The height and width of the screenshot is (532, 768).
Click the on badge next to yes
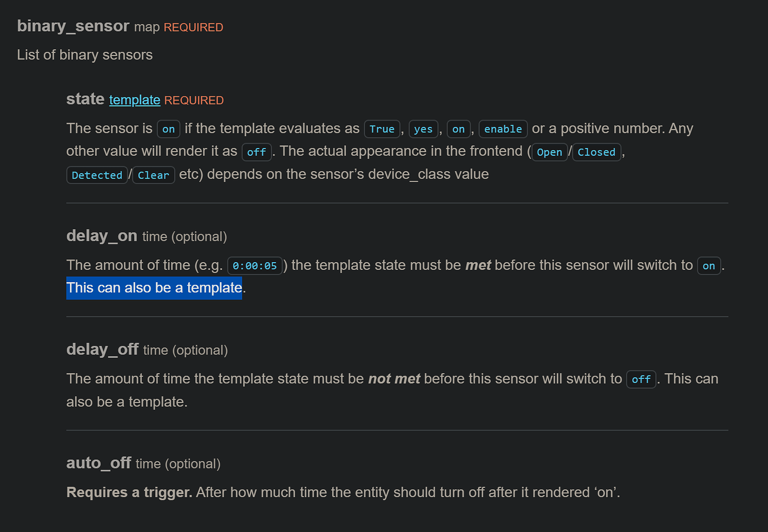[x=458, y=129]
